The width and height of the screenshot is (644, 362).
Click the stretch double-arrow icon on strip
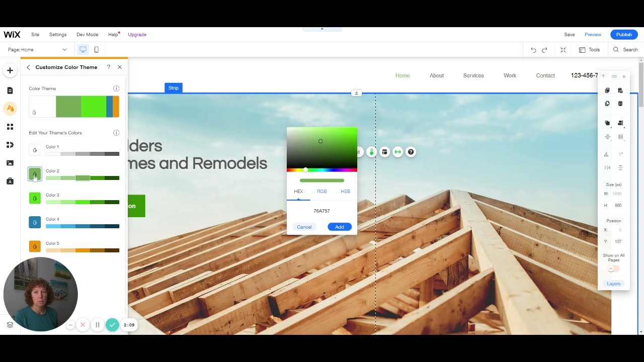click(398, 152)
